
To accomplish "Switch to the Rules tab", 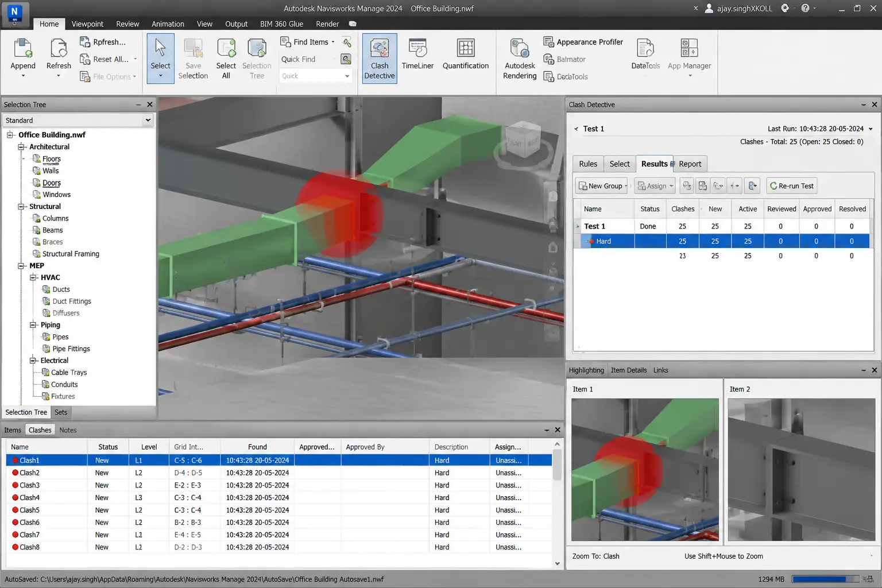I will (x=588, y=164).
